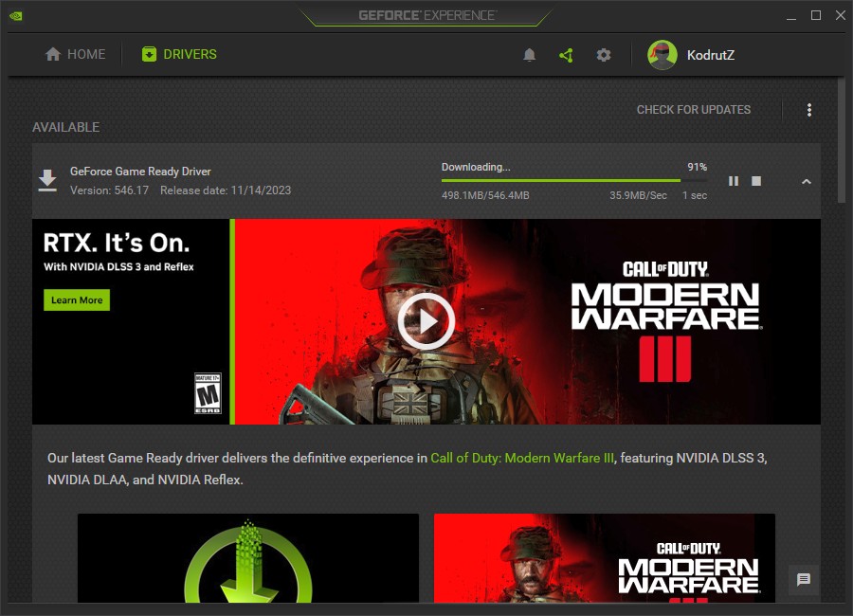Close the GeForce Experience window

point(841,16)
